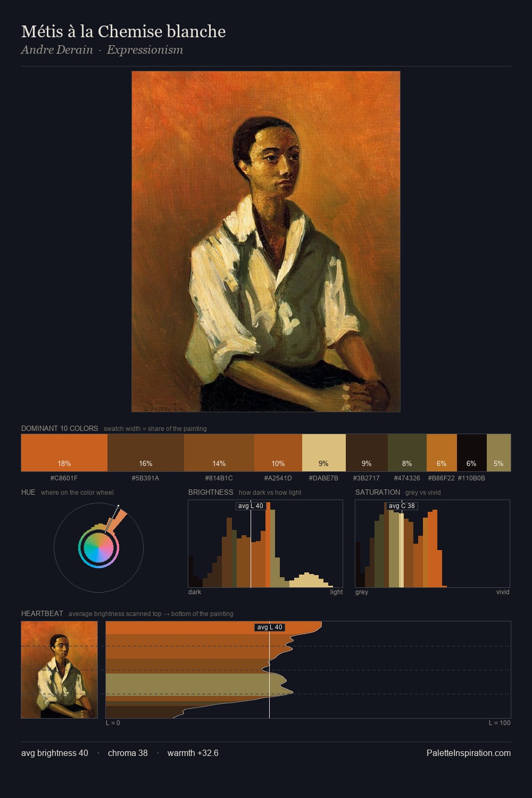Click 'how dark vs how light' caption

[270, 493]
